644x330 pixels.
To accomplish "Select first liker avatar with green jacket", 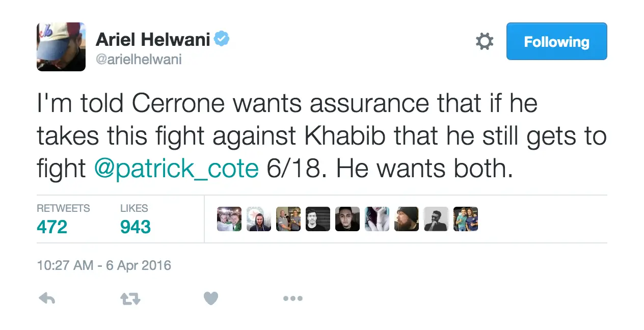I will coord(229,219).
